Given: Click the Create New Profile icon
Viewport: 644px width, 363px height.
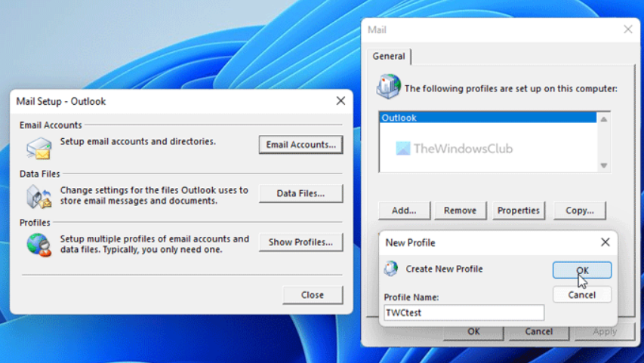Looking at the screenshot, I should 391,269.
